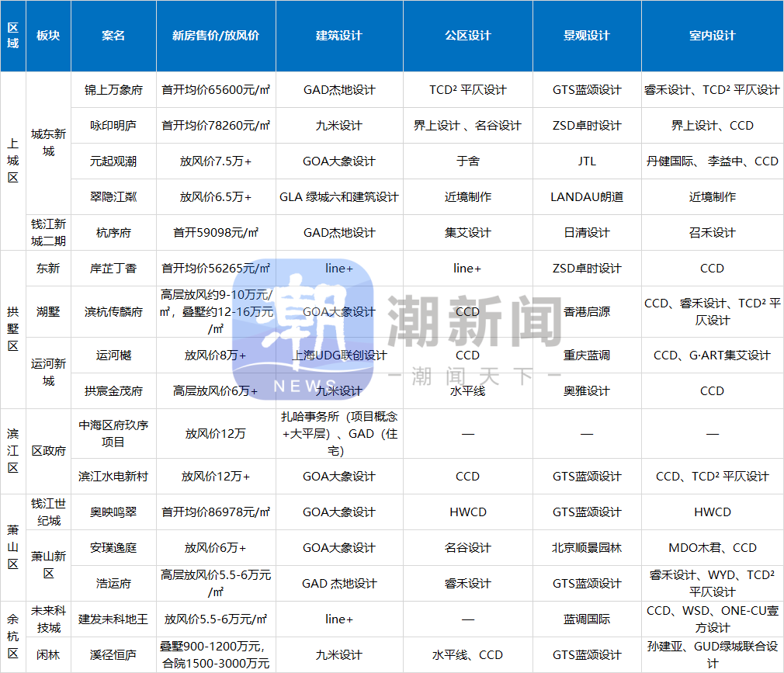Click the '建发未科地王' project name

(x=113, y=619)
